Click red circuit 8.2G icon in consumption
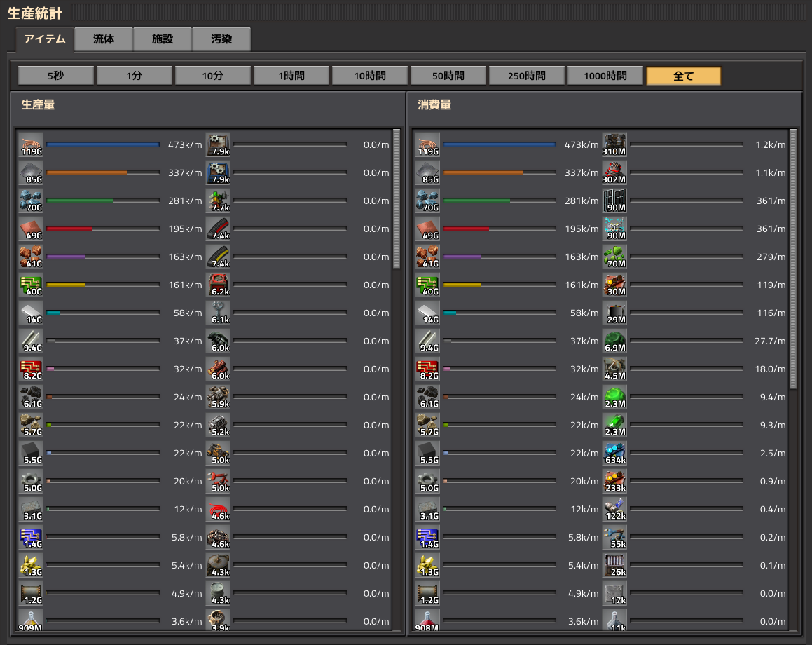This screenshot has width=812, height=645. tap(427, 369)
